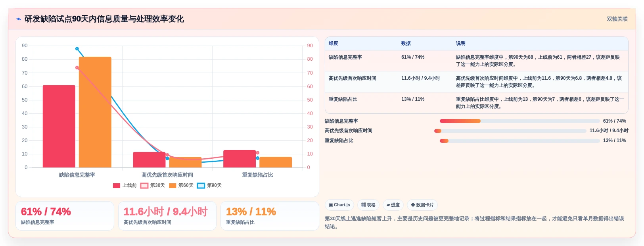This screenshot has height=246, width=644.
Task: Click the red bar for 重复缺陷占比
Action: click(240, 159)
